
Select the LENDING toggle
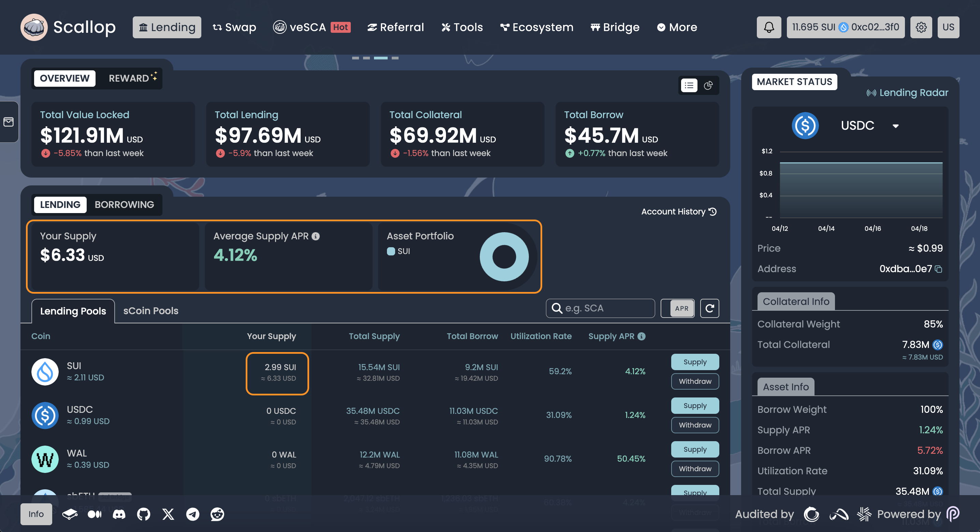pos(60,205)
